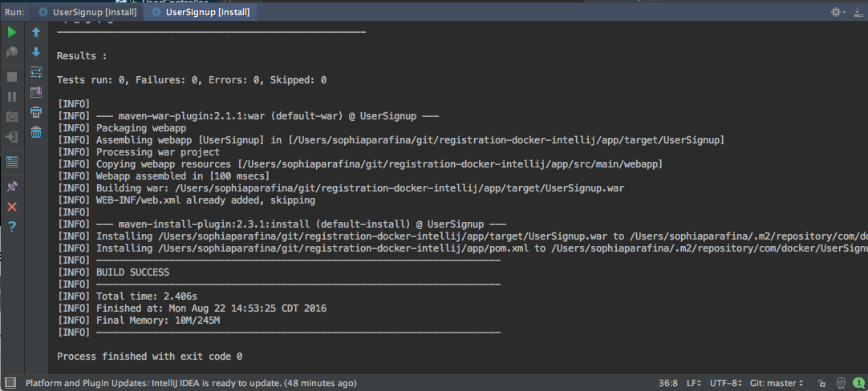Toggle Scroll to the End of output
This screenshot has height=391, width=868.
(36, 92)
